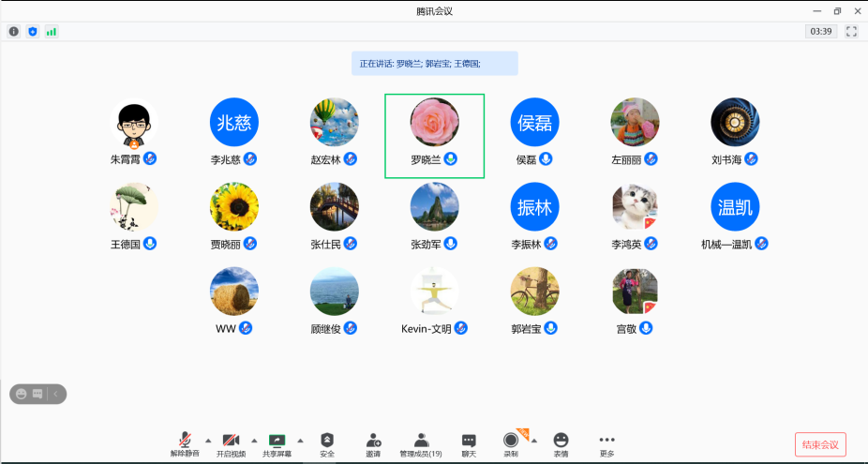
Task: Open 管理成员(19) member management
Action: [x=421, y=442]
